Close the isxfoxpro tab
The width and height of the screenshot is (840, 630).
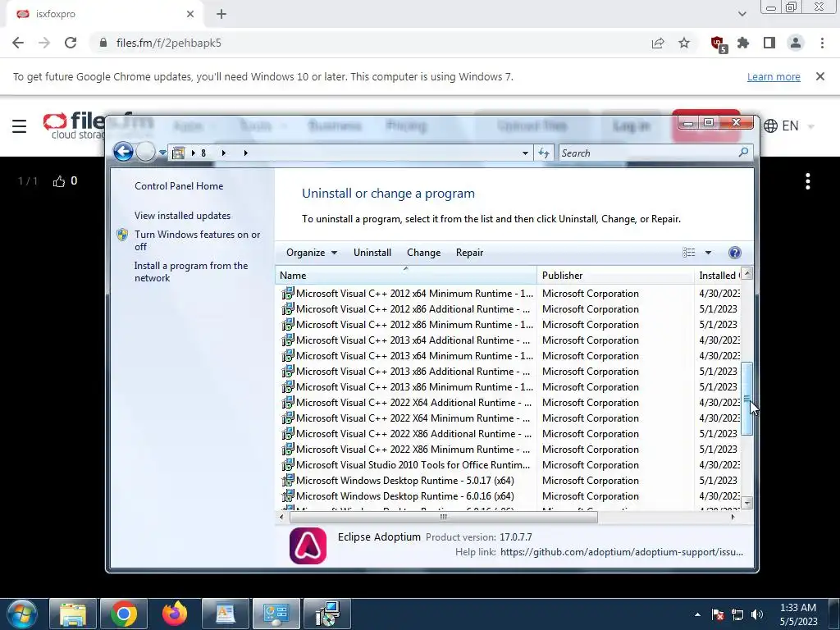(190, 14)
